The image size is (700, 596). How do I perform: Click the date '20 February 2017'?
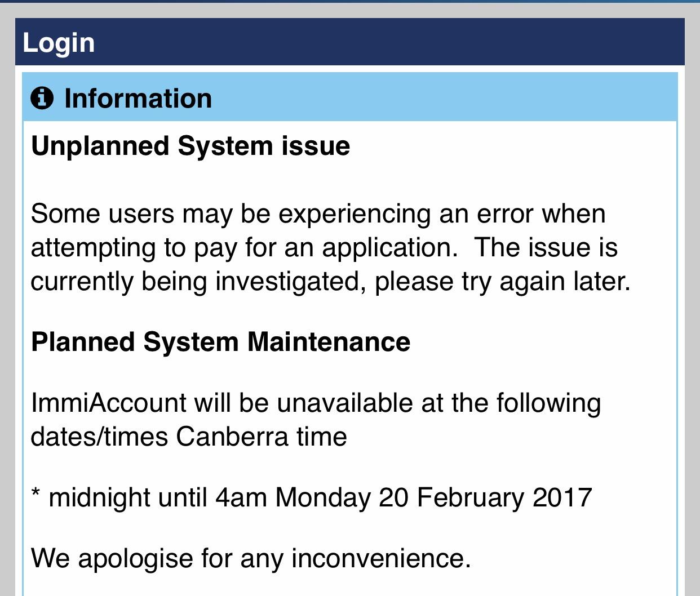pos(485,498)
